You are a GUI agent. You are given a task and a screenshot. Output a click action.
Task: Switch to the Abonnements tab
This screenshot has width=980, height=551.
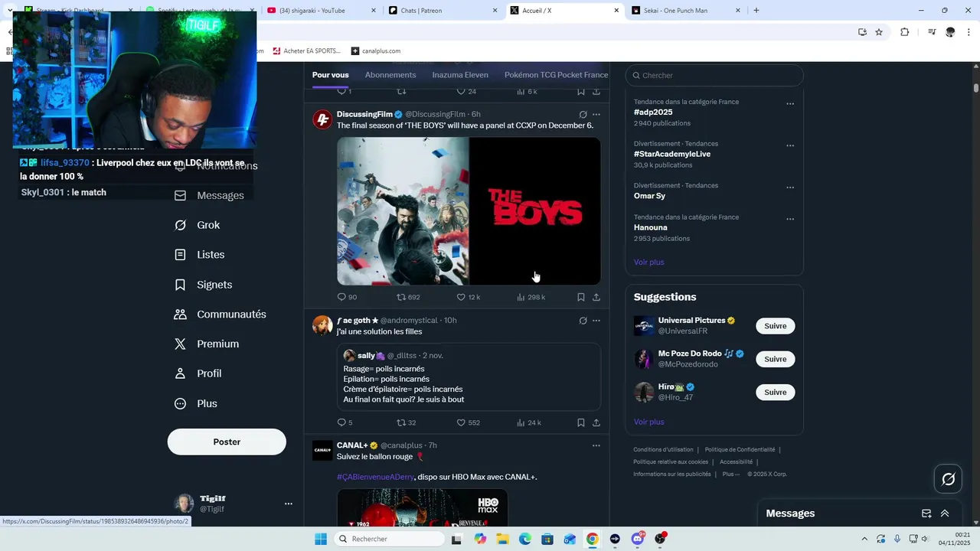tap(390, 75)
